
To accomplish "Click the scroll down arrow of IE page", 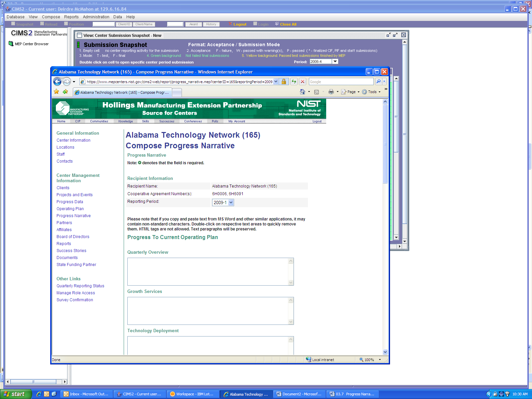I will tap(385, 352).
